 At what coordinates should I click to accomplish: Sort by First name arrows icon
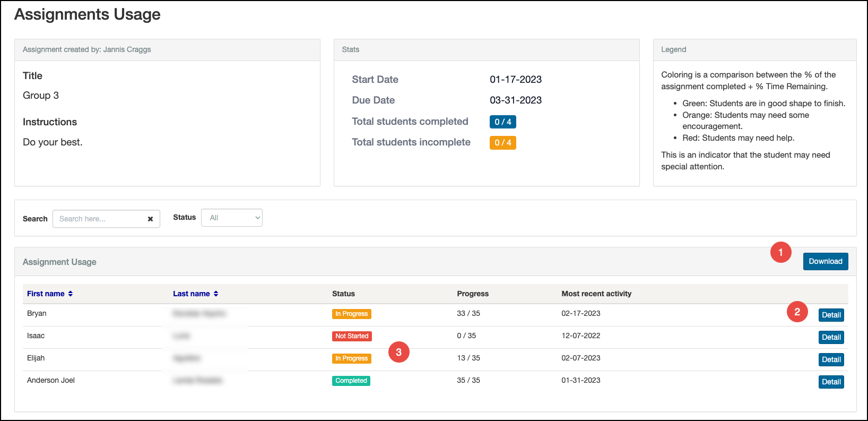(70, 294)
